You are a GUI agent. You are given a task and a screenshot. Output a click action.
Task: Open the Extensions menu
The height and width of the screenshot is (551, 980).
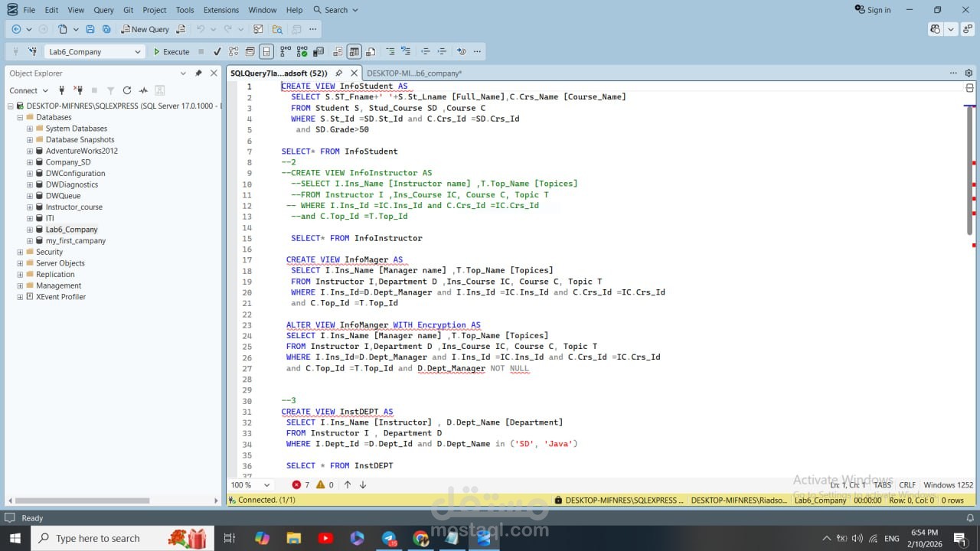(221, 10)
